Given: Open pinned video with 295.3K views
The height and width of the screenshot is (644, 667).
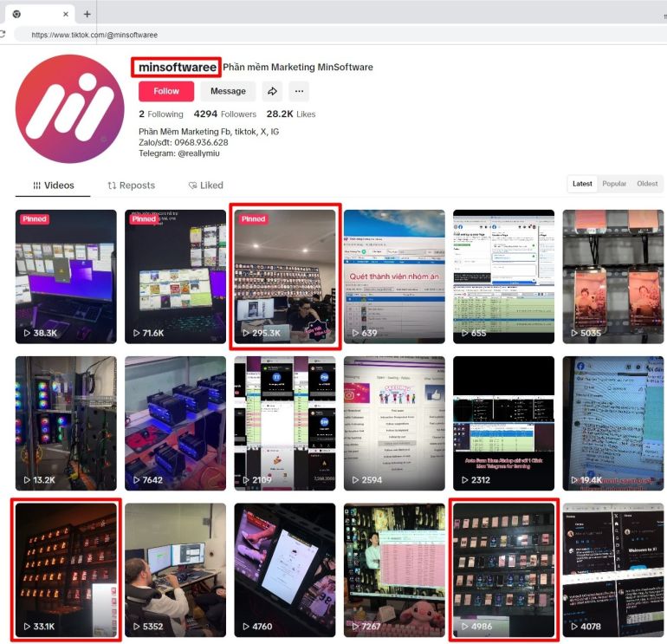Looking at the screenshot, I should (x=285, y=276).
